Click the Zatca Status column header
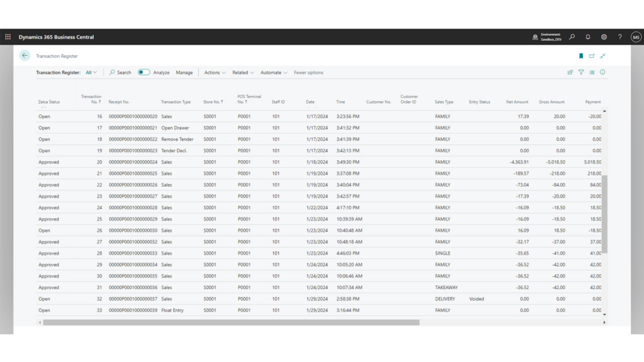The height and width of the screenshot is (362, 644). click(x=49, y=102)
